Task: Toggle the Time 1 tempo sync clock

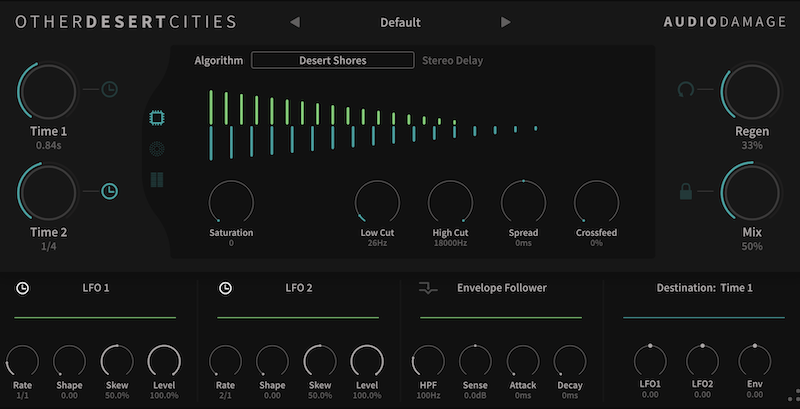Action: coord(110,90)
